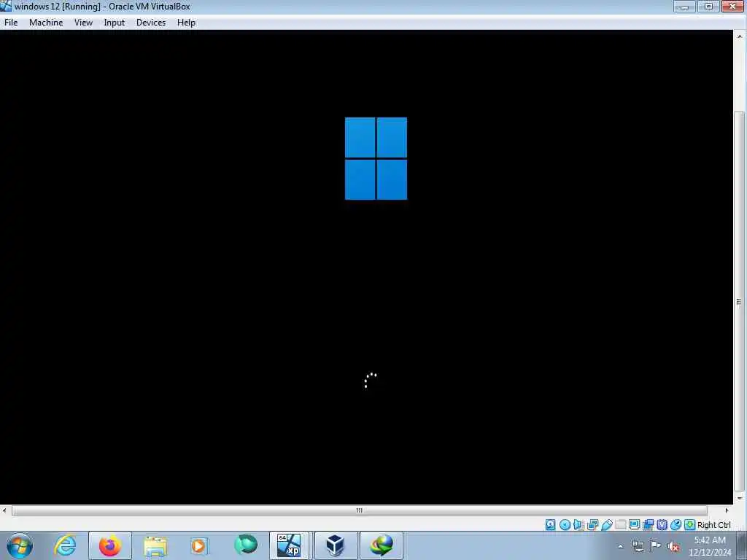Click the virtualization features V icon
The width and height of the screenshot is (747, 560).
(x=662, y=525)
